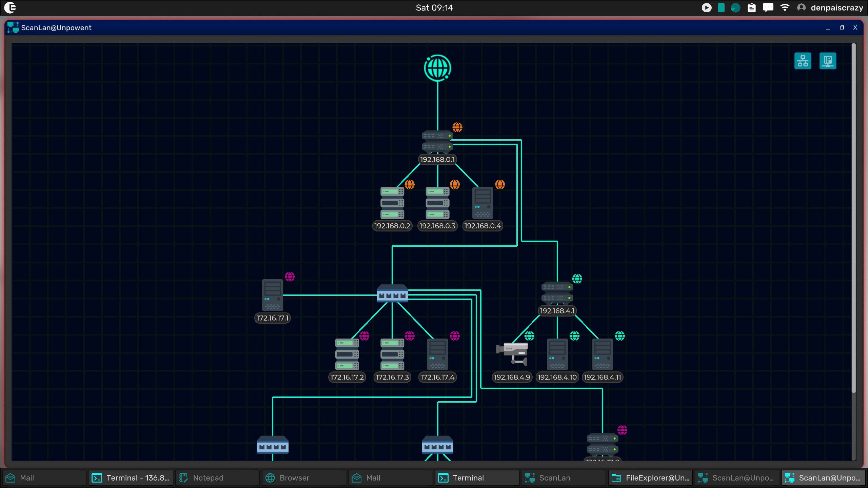Click the central blue network switch
Viewport: 868px width, 488px height.
[x=392, y=293]
